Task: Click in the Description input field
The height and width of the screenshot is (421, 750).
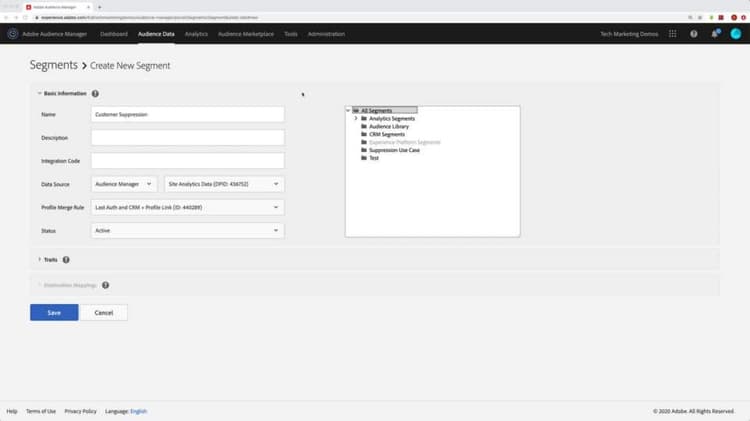Action: (x=188, y=138)
